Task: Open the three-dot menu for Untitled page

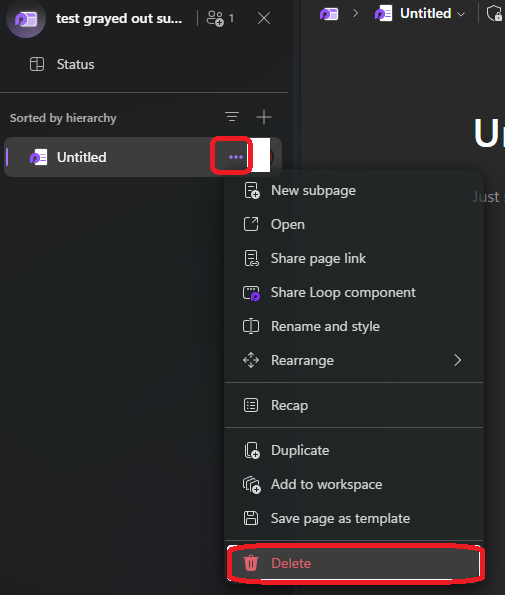Action: click(x=236, y=157)
